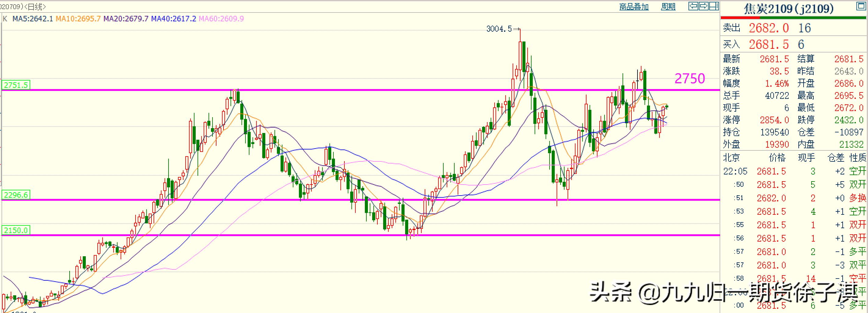The image size is (868, 313).
Task: Open the 商品叠加 overlay link
Action: (x=634, y=7)
